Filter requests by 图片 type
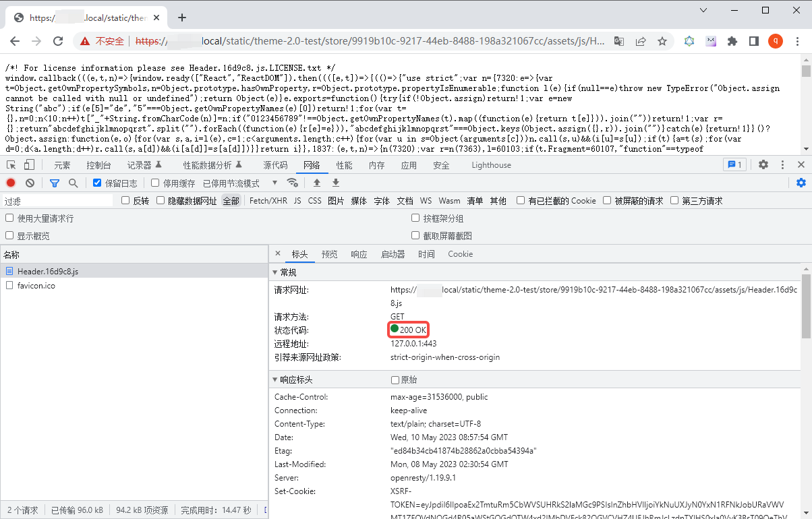The width and height of the screenshot is (812, 519). (x=336, y=200)
